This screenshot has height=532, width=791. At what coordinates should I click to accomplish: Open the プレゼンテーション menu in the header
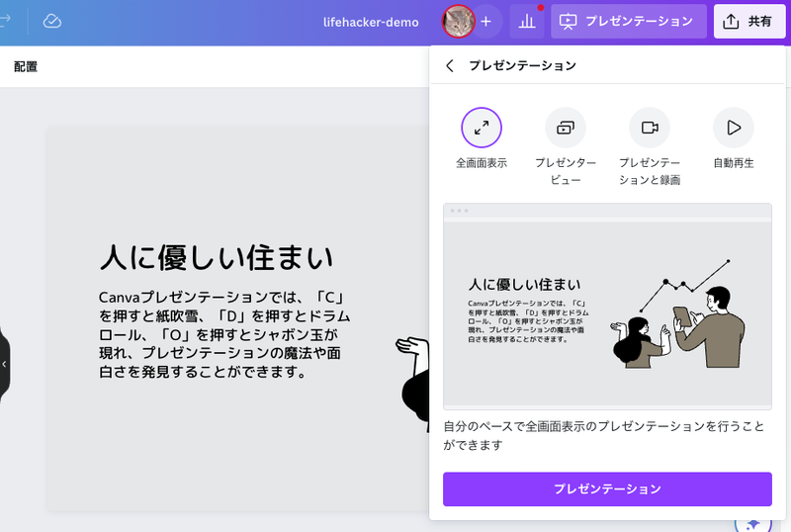point(629,21)
